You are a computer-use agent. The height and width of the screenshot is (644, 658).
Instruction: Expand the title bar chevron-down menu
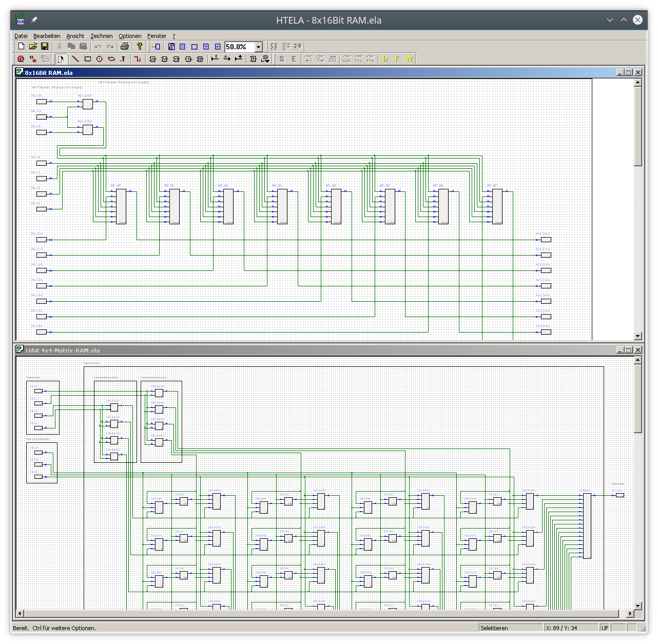[x=610, y=20]
